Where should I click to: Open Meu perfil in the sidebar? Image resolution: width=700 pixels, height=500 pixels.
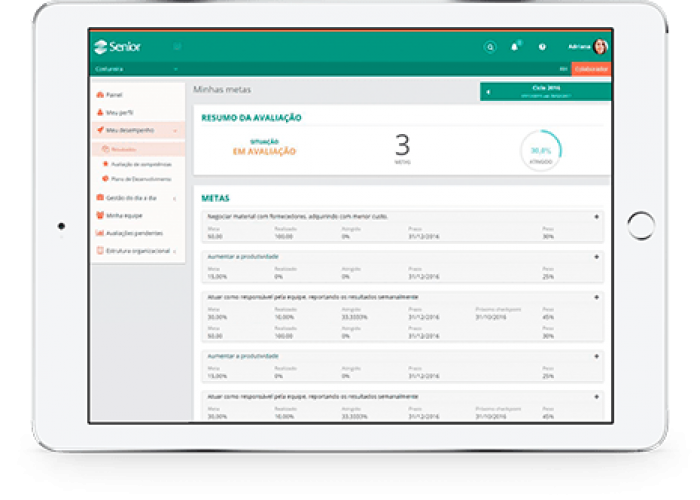tap(119, 113)
